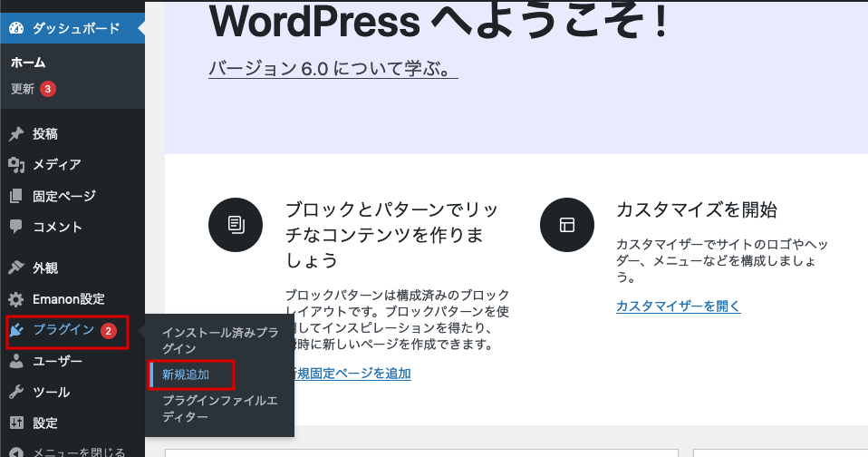Viewport: 868px width, 457px height.
Task: Click the sliders icon beside 設定
Action: (16, 423)
